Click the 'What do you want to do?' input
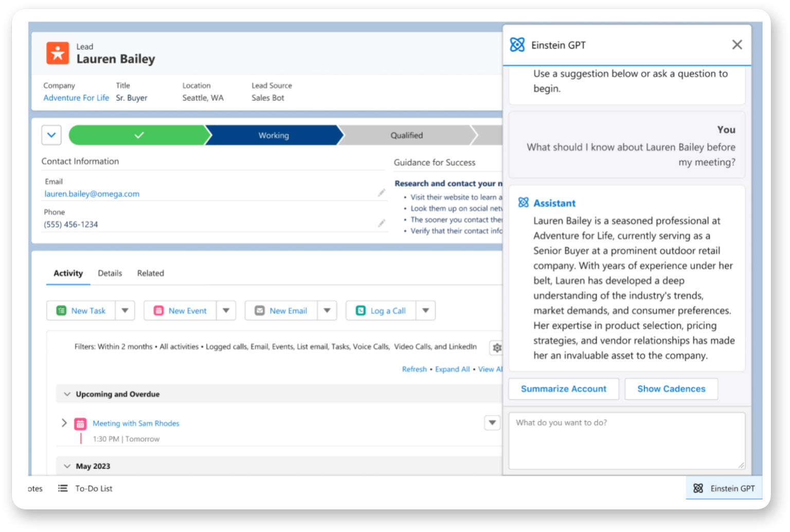Image resolution: width=790 pixels, height=532 pixels. click(627, 441)
